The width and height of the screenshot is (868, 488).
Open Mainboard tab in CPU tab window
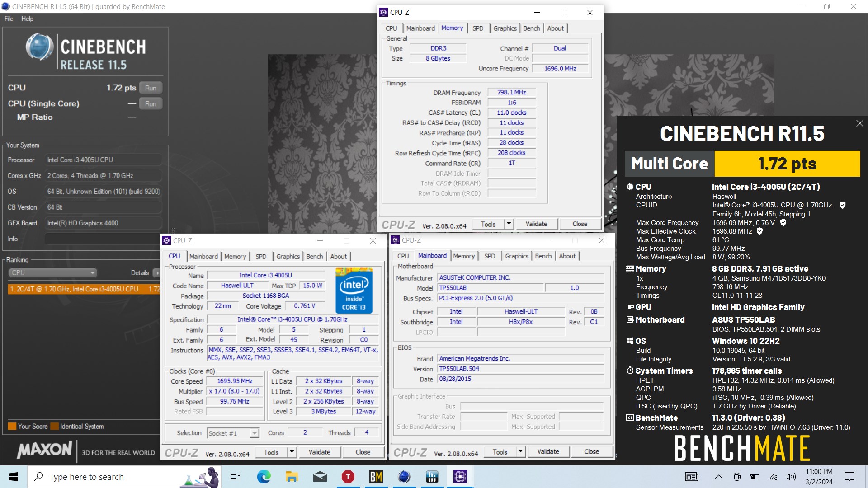pos(203,256)
